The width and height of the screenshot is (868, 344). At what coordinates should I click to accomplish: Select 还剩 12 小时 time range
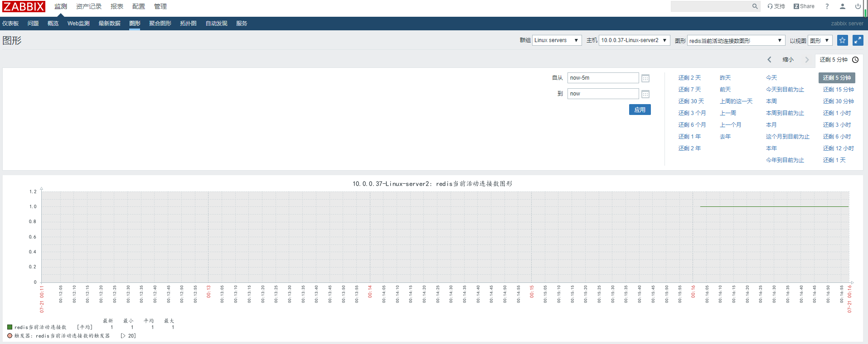(839, 148)
